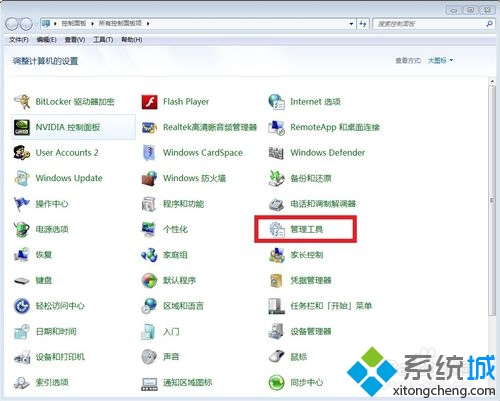
Task: Open Notification Area Icons icon
Action: pyautogui.click(x=149, y=383)
